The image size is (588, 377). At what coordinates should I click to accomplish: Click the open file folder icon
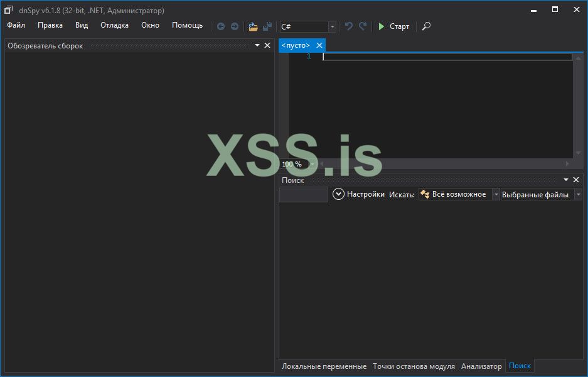point(253,26)
